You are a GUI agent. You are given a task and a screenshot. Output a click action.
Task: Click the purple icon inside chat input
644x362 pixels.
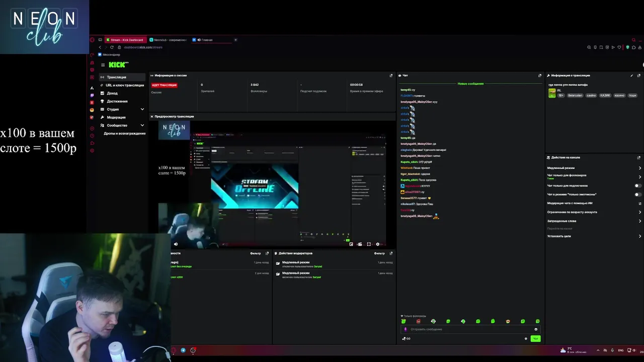(406, 329)
